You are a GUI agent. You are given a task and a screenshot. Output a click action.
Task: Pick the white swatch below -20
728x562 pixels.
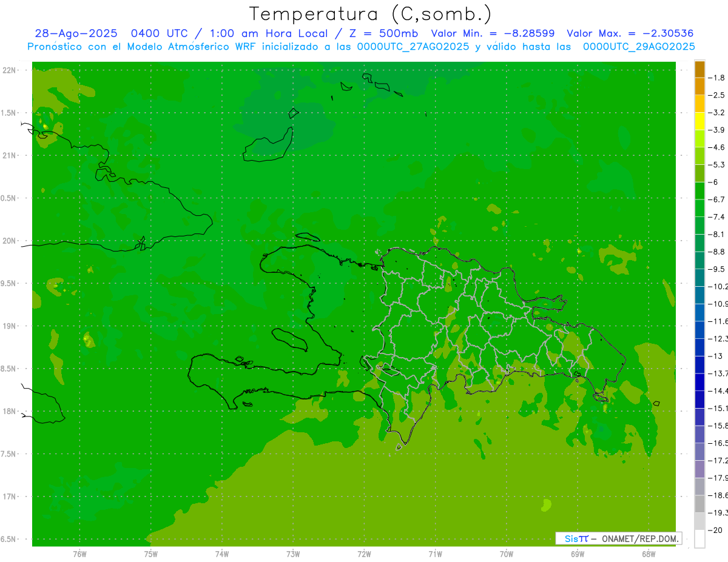[699, 538]
